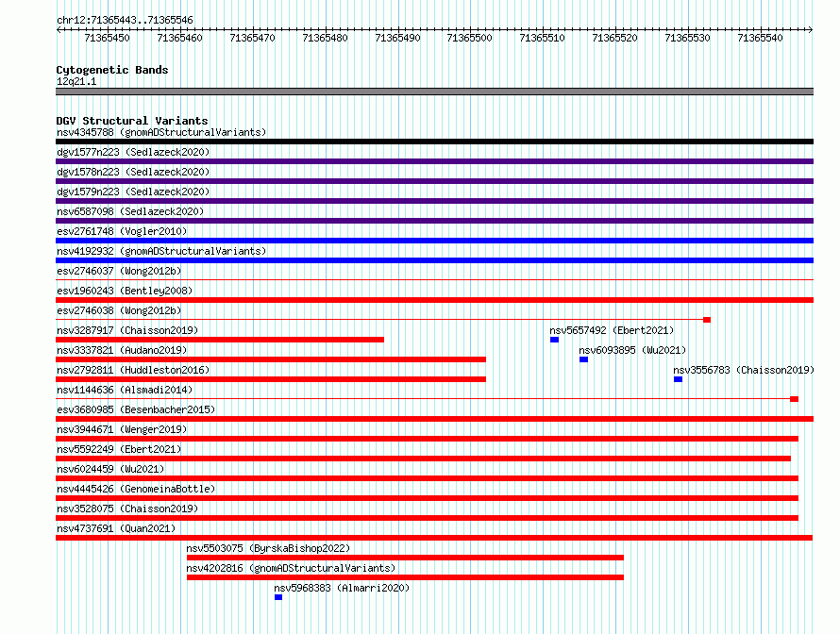Viewport: 840px width, 634px height.
Task: Click the purple dgv1578n223 variant bar
Action: pyautogui.click(x=434, y=181)
